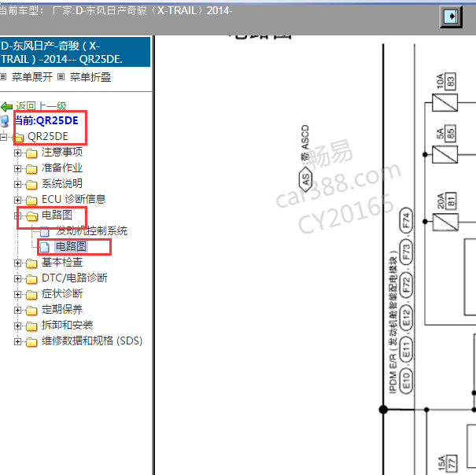This screenshot has height=475, width=476.
Task: Expand the DTC/电路诊断 folder
Action: click(17, 279)
